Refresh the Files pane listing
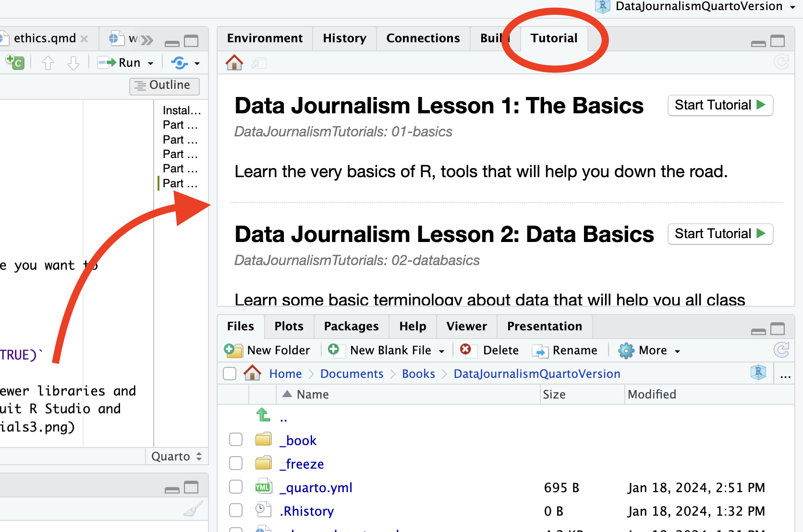The width and height of the screenshot is (803, 532). (x=781, y=350)
